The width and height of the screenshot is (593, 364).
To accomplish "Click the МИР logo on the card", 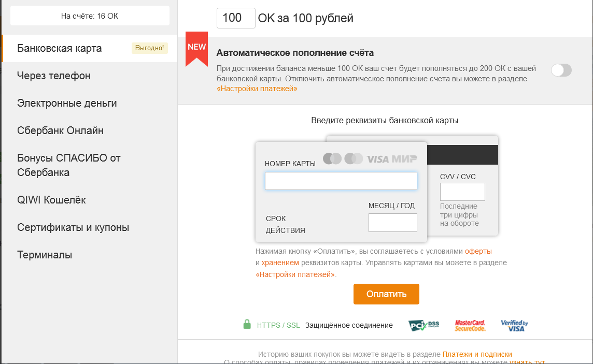I will 404,159.
